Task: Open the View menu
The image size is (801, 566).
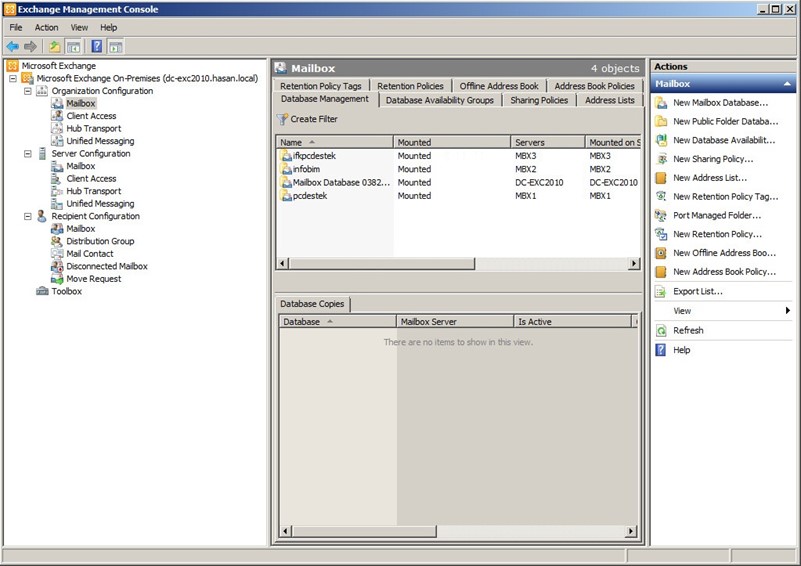Action: coord(79,28)
